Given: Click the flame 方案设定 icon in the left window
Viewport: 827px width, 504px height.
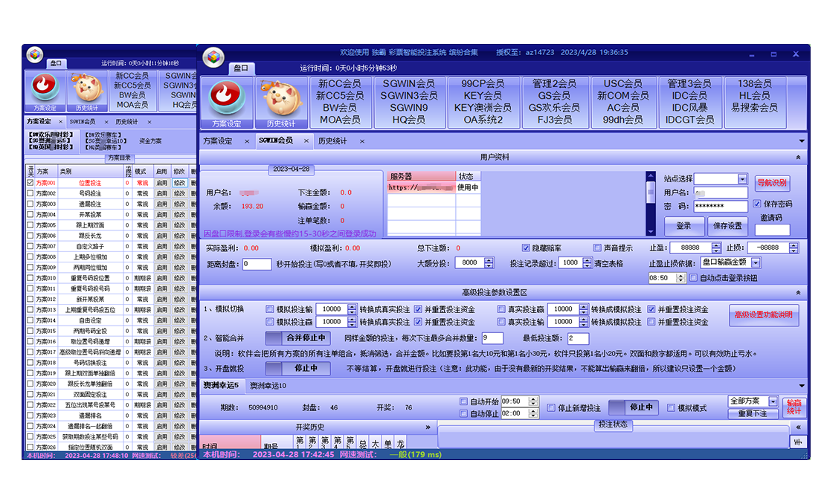Looking at the screenshot, I should point(45,88).
